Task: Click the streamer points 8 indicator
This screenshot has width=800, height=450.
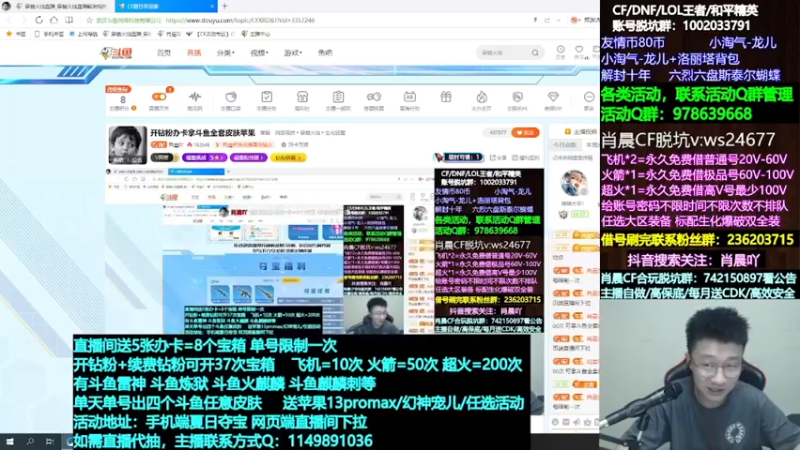Action: [122, 101]
